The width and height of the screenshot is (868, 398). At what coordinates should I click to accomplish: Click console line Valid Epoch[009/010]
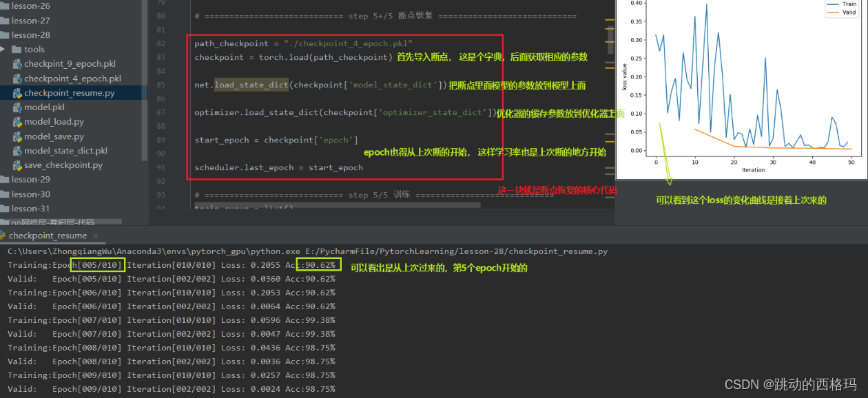click(x=172, y=389)
